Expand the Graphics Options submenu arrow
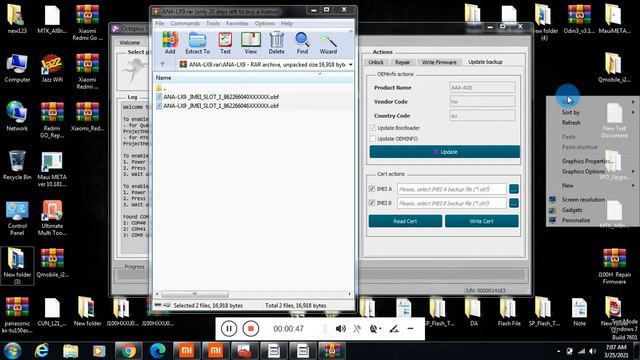The width and height of the screenshot is (640, 360). pos(633,171)
